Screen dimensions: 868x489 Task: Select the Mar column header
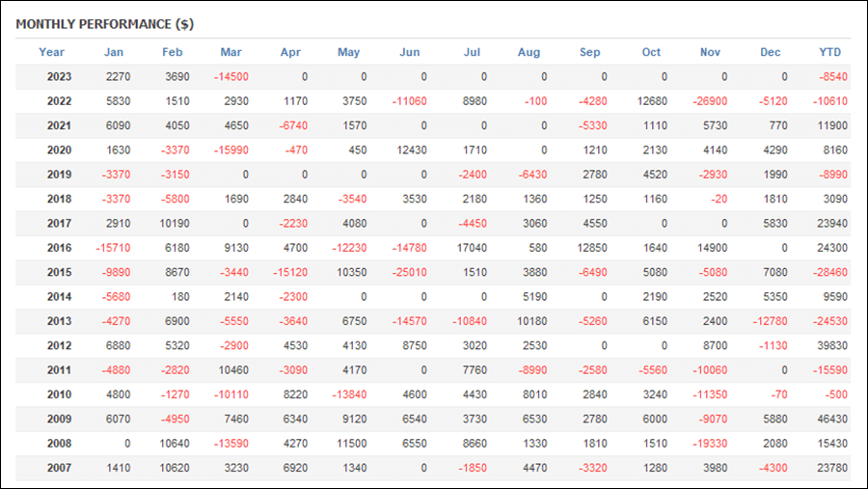coord(231,52)
